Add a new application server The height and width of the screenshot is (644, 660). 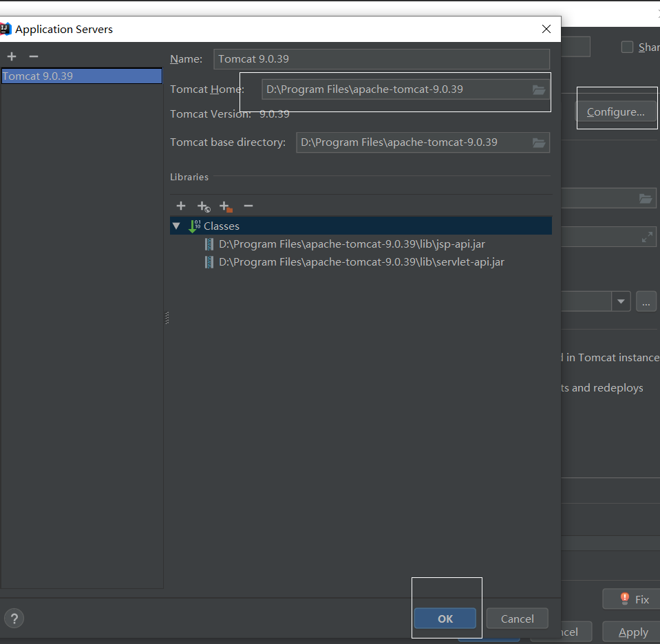pyautogui.click(x=12, y=56)
